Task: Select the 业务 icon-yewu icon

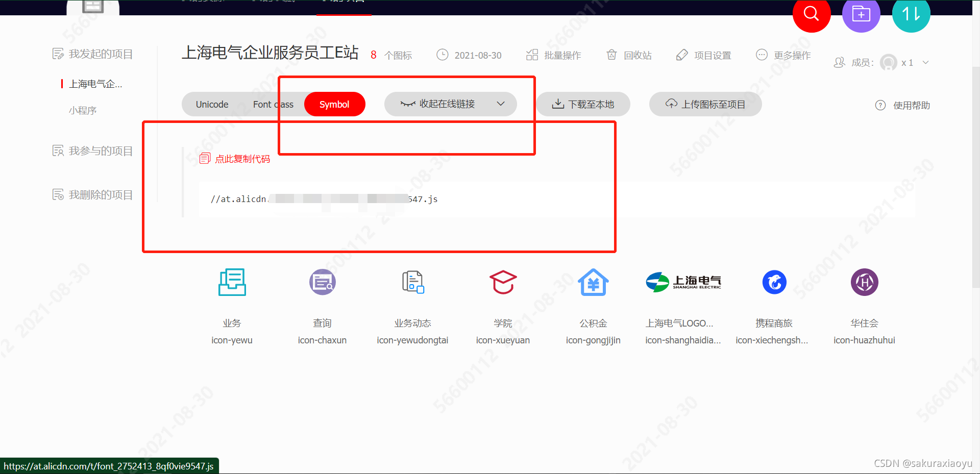Action: (x=232, y=282)
